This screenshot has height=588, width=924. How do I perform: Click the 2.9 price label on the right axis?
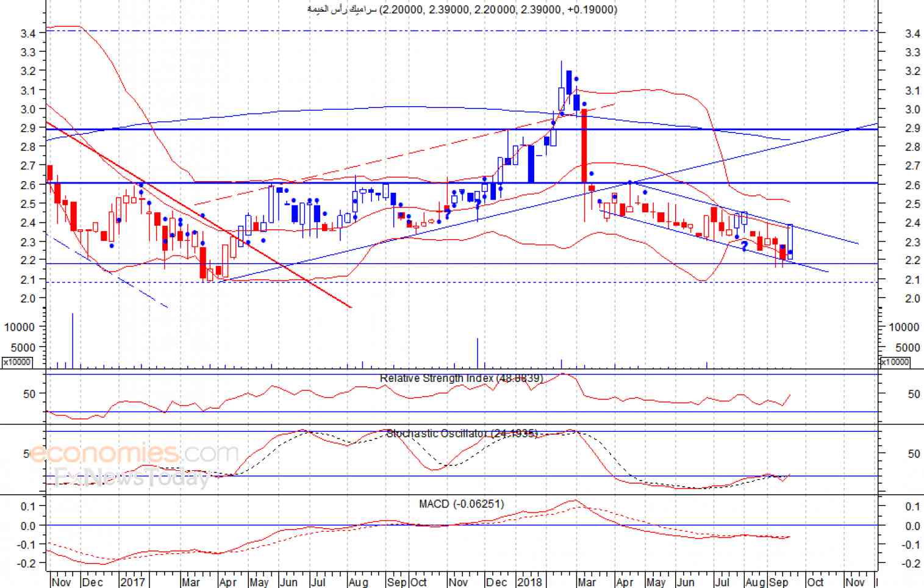[x=913, y=128]
